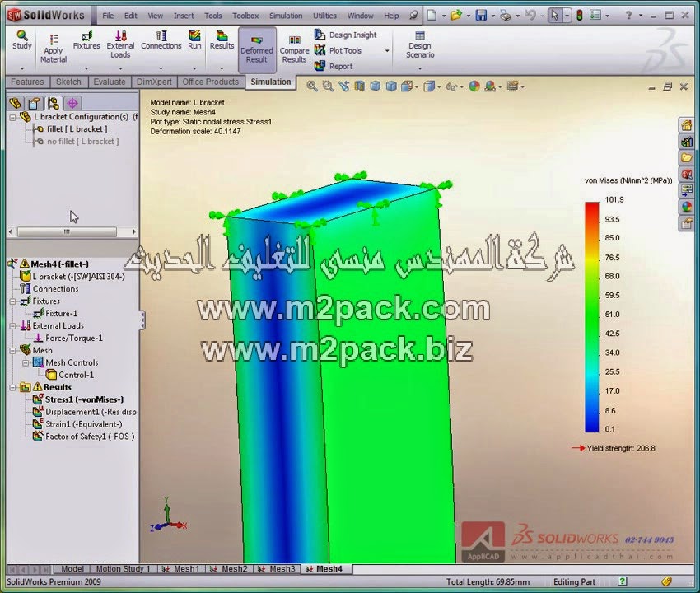The height and width of the screenshot is (593, 700).
Task: Click Edit Appearance color ball icon
Action: click(x=474, y=86)
